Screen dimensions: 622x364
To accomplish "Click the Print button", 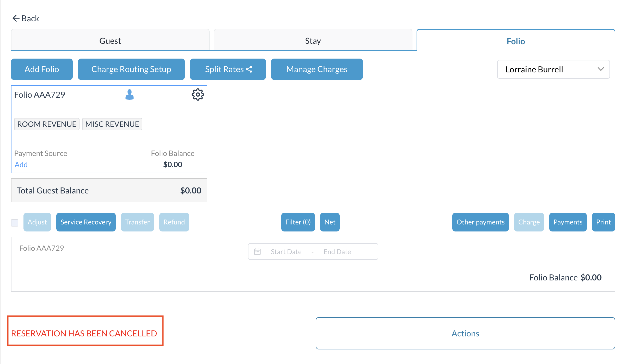I will 603,222.
